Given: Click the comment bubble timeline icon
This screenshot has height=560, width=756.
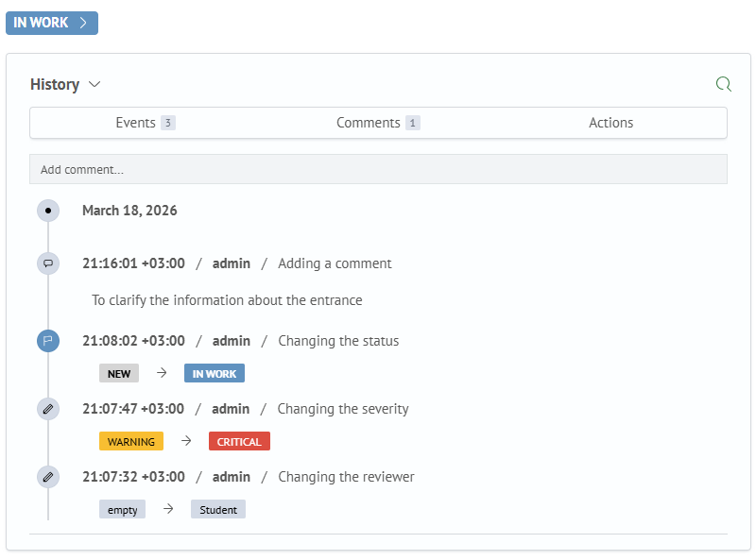Looking at the screenshot, I should 48,263.
